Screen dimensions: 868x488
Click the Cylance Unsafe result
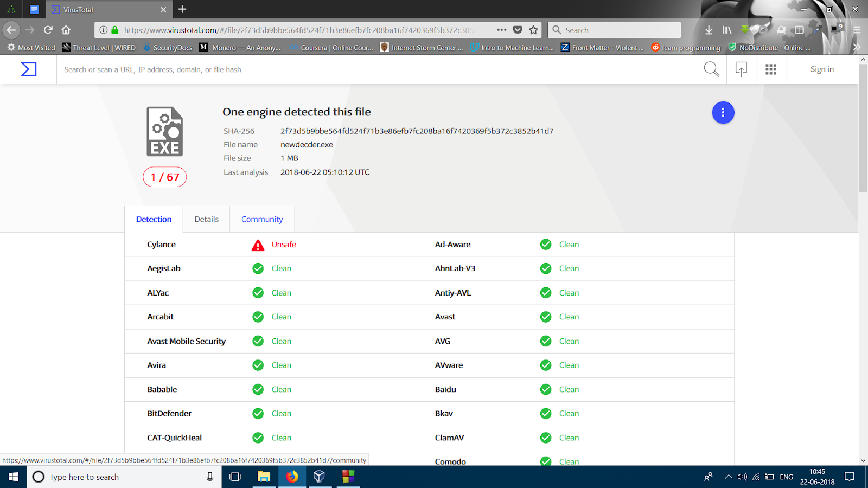coord(284,245)
